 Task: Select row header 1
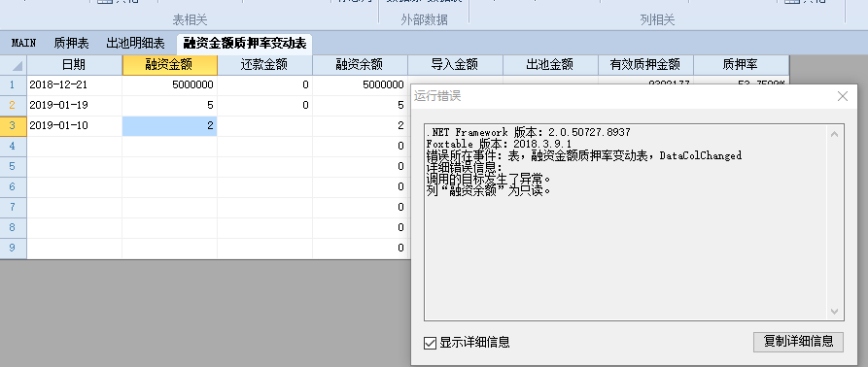click(x=14, y=85)
